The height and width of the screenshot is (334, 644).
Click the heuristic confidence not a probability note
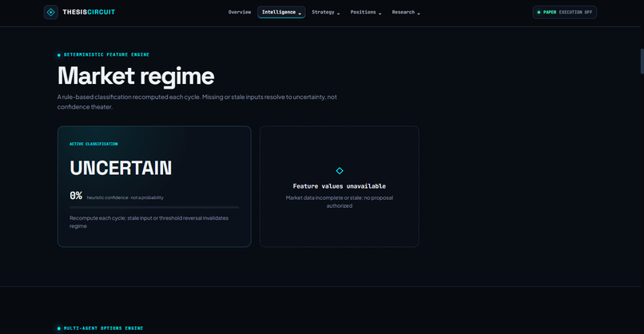125,197
